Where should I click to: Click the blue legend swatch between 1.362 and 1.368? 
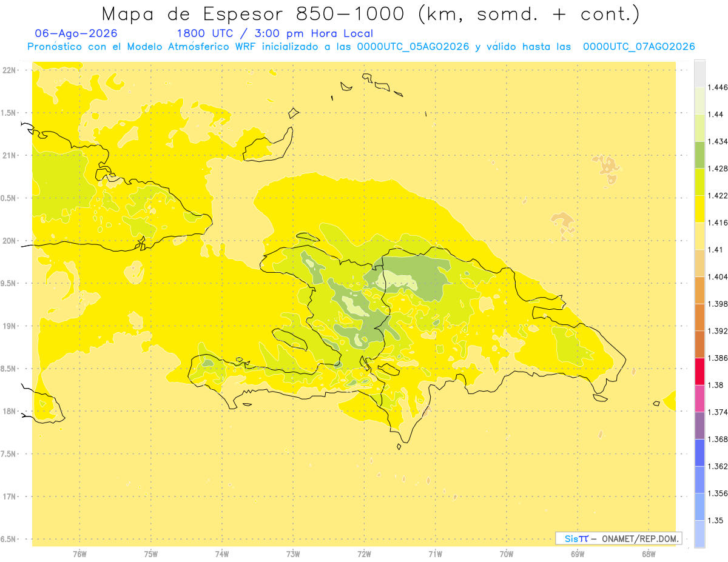coord(699,453)
